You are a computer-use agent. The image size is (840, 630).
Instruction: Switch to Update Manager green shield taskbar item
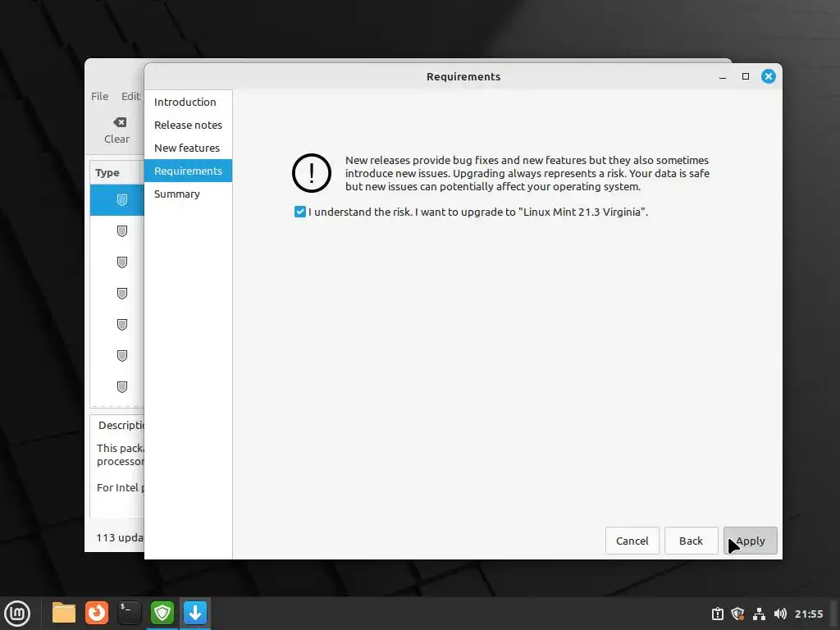(x=162, y=614)
